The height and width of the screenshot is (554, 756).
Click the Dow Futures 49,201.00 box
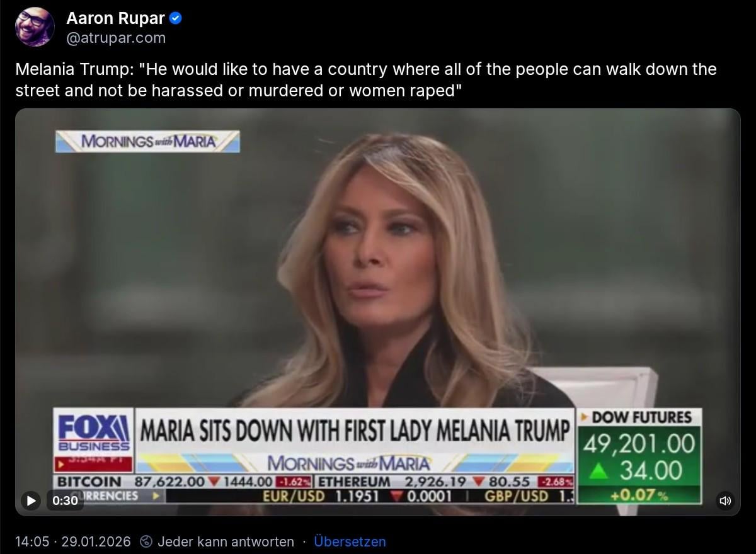(x=638, y=456)
